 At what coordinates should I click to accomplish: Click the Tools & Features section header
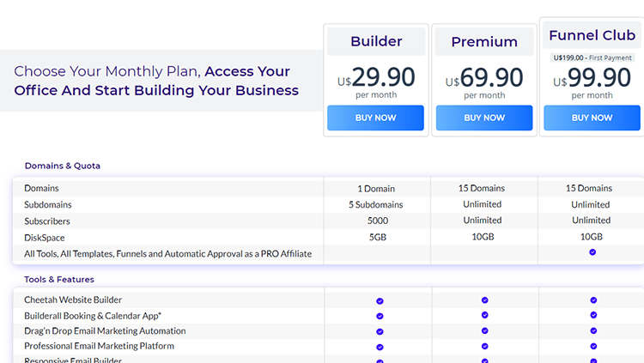click(59, 279)
